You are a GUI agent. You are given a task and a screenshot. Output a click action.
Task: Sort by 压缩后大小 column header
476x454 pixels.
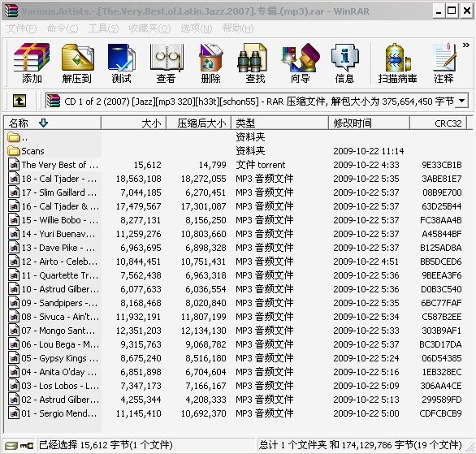coord(198,123)
